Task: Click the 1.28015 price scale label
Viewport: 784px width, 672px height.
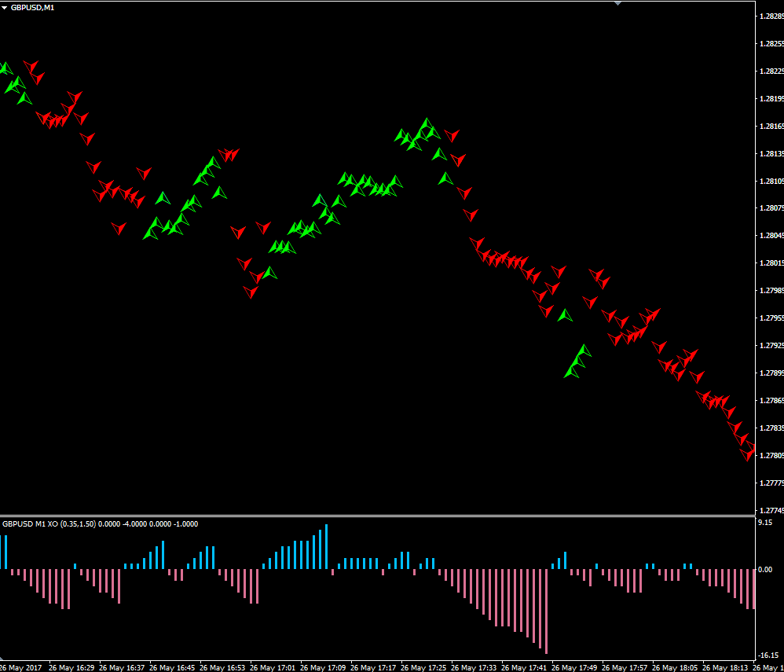Action: pyautogui.click(x=771, y=263)
